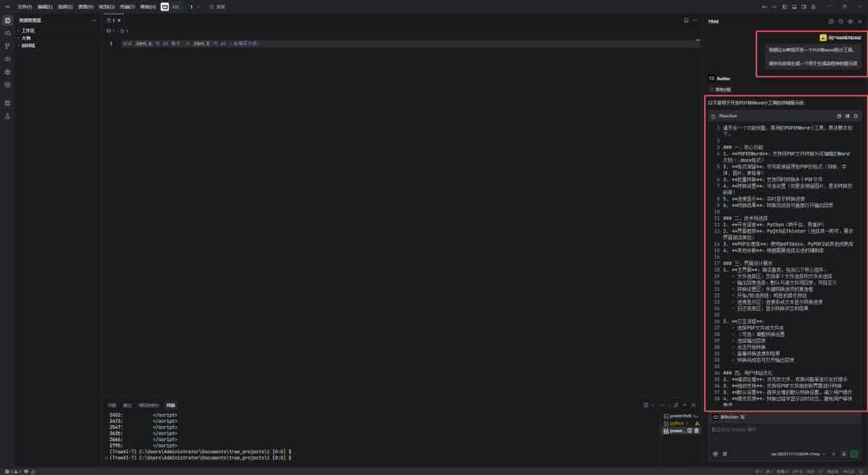868x475 pixels.
Task: Click the Explorer panel more actions ellipsis
Action: click(93, 20)
